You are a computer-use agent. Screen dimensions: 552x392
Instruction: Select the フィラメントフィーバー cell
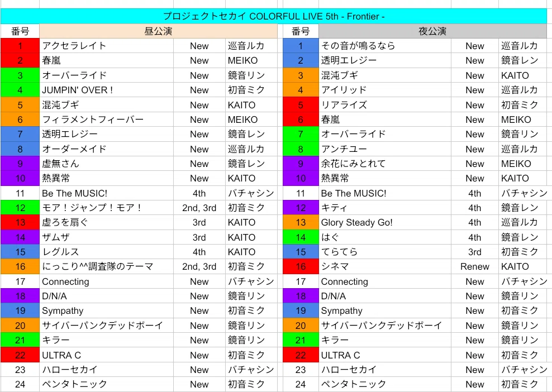click(x=106, y=119)
